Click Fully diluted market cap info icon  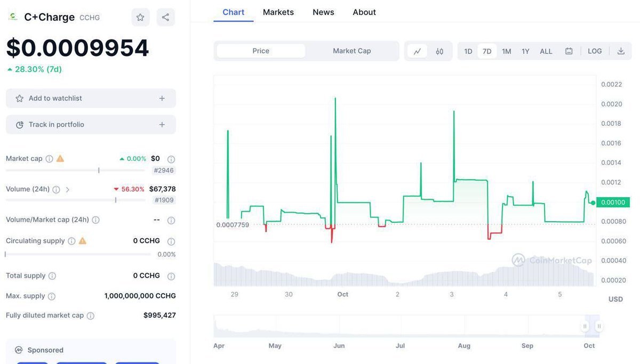(91, 316)
